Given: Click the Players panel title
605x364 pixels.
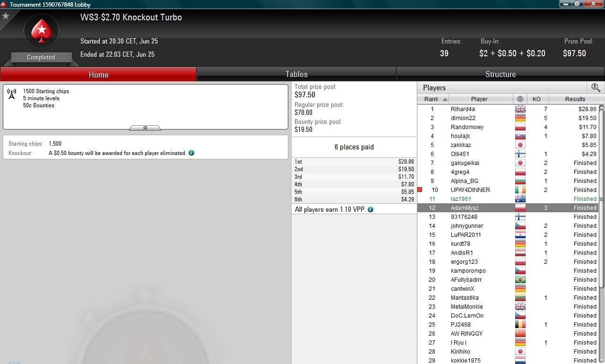Looking at the screenshot, I should (x=434, y=87).
